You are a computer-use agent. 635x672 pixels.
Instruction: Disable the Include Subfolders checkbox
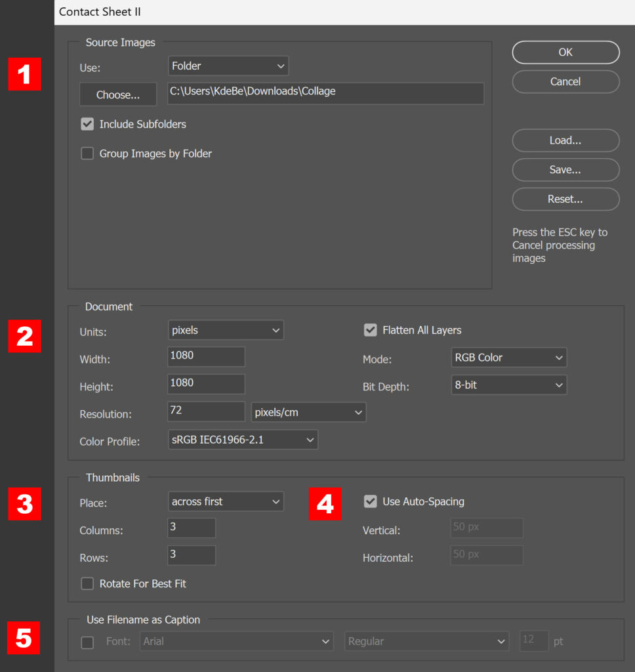pos(87,124)
